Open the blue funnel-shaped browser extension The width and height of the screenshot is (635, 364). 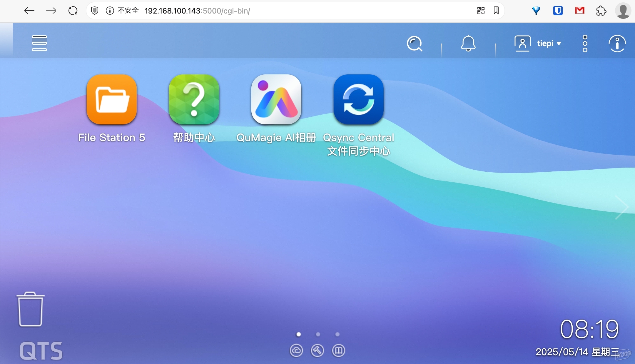[536, 11]
